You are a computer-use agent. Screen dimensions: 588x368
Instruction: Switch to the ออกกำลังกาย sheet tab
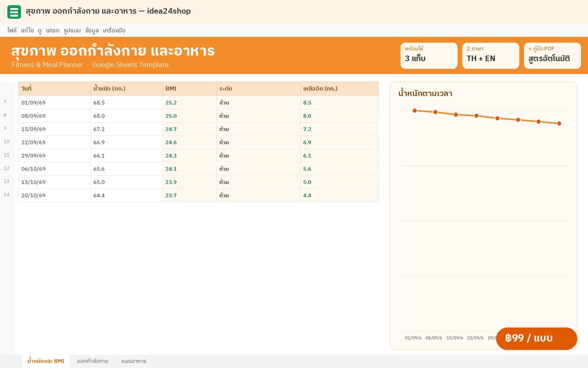[93, 361]
